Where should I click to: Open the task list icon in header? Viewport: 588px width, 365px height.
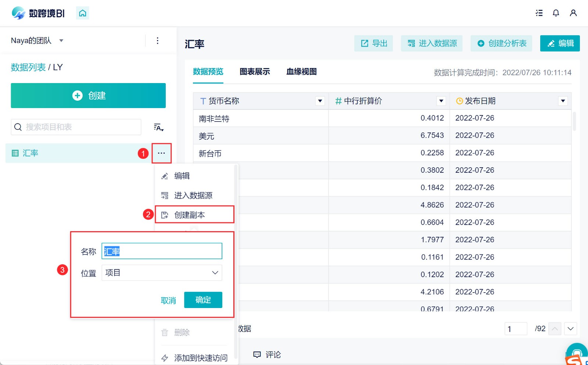(539, 13)
